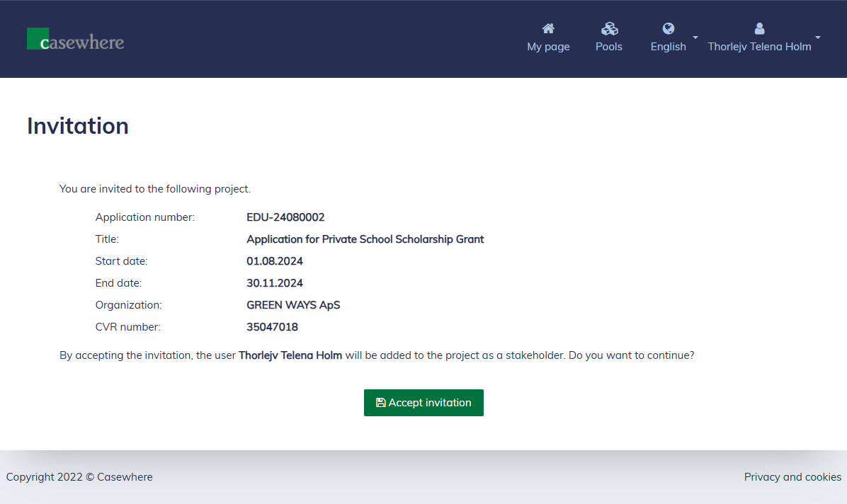Click the Private School Scholarship Grant title
This screenshot has height=504, width=847.
point(365,239)
